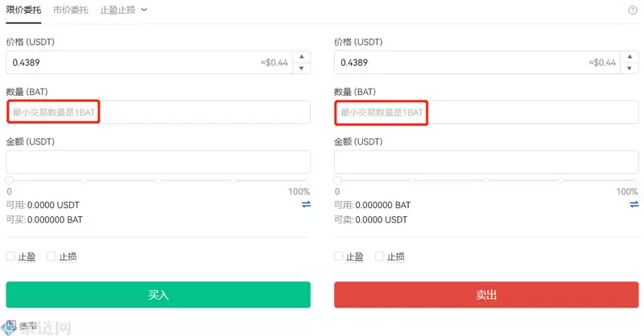Click the 可用: 0.000000 BAT balance text
The width and height of the screenshot is (644, 336).
(x=373, y=205)
